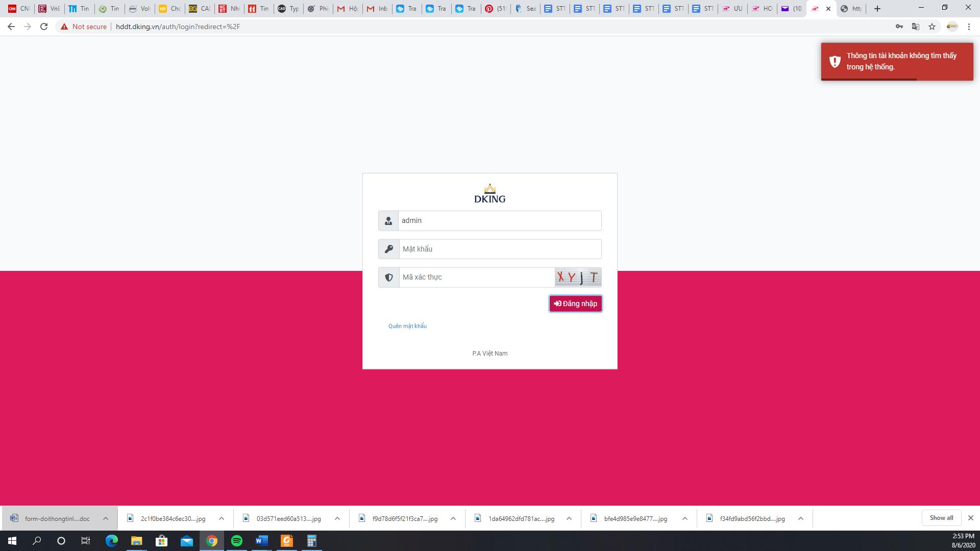Focus the Mật khẩu password field
Viewport: 980px width, 551px height.
pyautogui.click(x=500, y=249)
